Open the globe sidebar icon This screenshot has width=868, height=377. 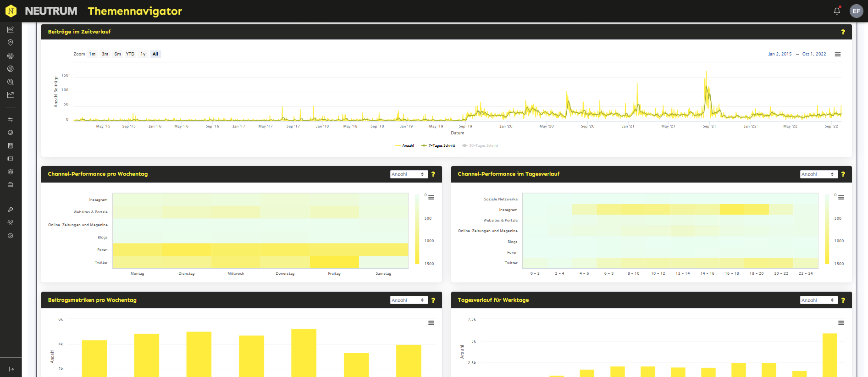pyautogui.click(x=11, y=133)
